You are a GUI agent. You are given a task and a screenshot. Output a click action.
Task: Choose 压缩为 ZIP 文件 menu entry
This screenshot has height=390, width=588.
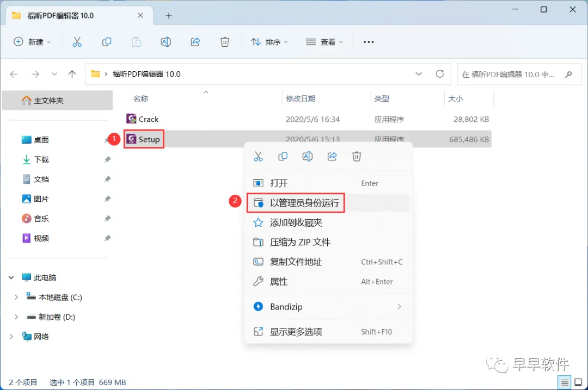(x=328, y=243)
